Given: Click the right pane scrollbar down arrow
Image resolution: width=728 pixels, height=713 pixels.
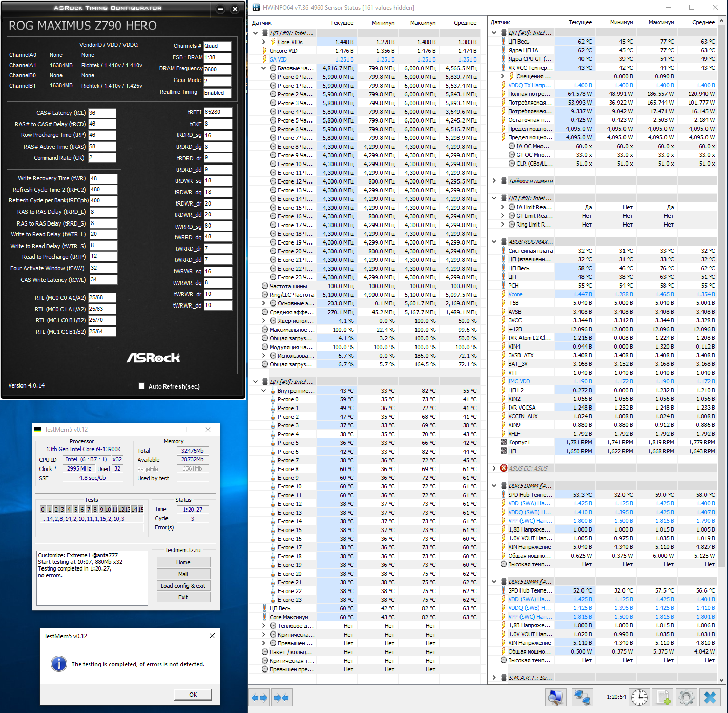Looking at the screenshot, I should pyautogui.click(x=722, y=680).
